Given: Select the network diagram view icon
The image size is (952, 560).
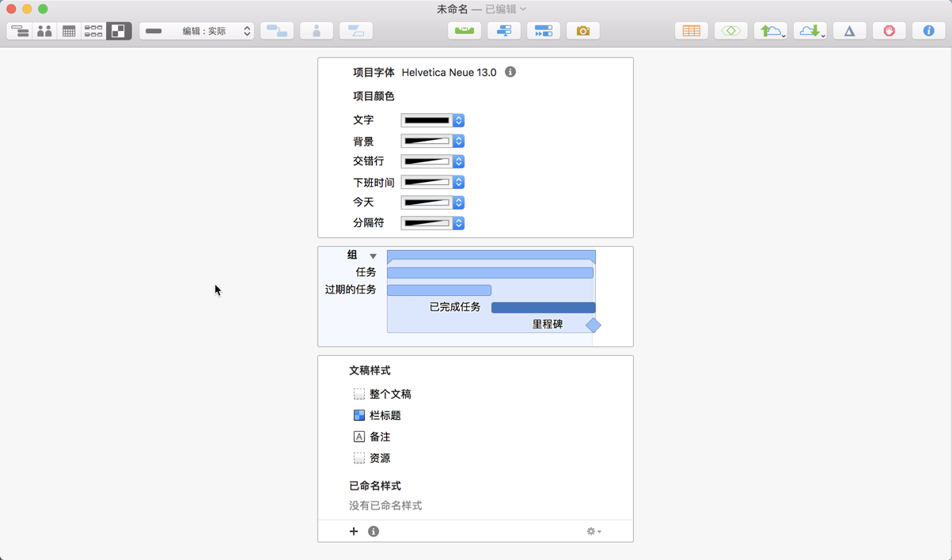Looking at the screenshot, I should (x=93, y=30).
